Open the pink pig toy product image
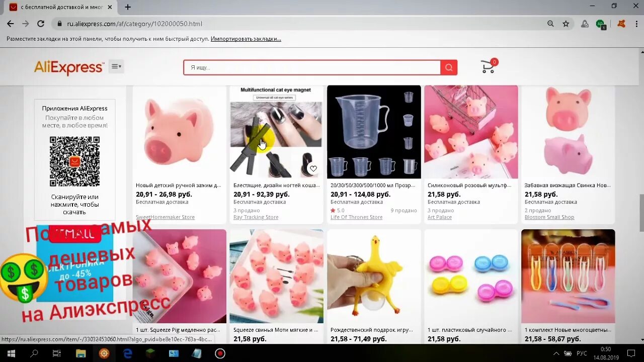Image resolution: width=644 pixels, height=362 pixels. click(179, 132)
